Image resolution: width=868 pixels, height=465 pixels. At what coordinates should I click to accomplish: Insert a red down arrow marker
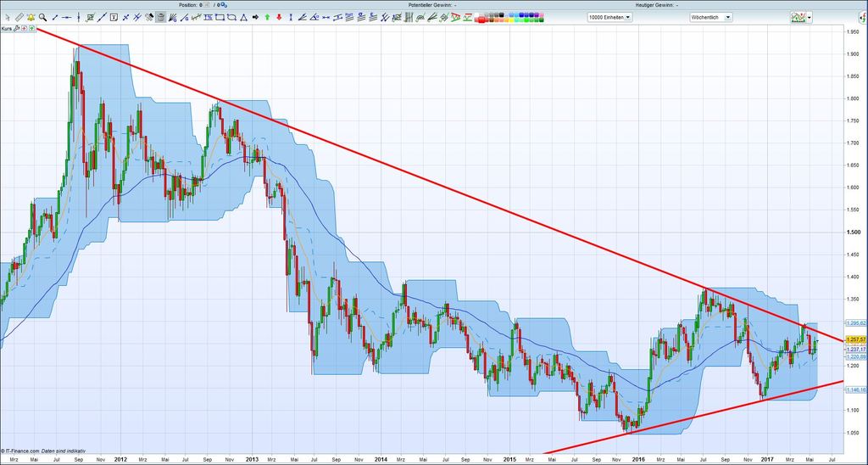point(279,17)
